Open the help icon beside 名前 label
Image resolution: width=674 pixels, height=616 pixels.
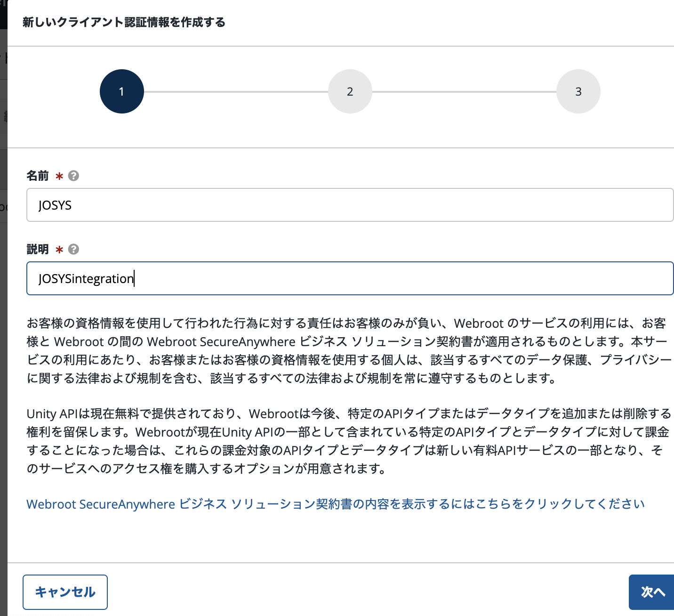[73, 176]
